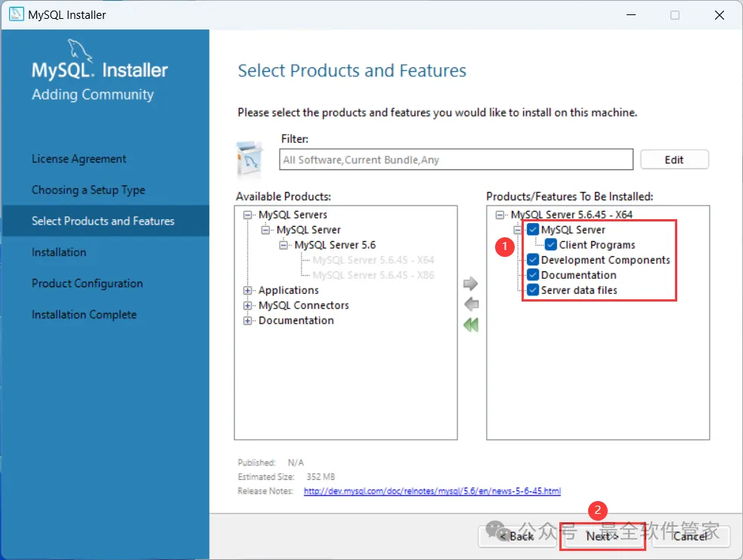Click the left arrow to remove product
The image size is (743, 560).
(472, 304)
